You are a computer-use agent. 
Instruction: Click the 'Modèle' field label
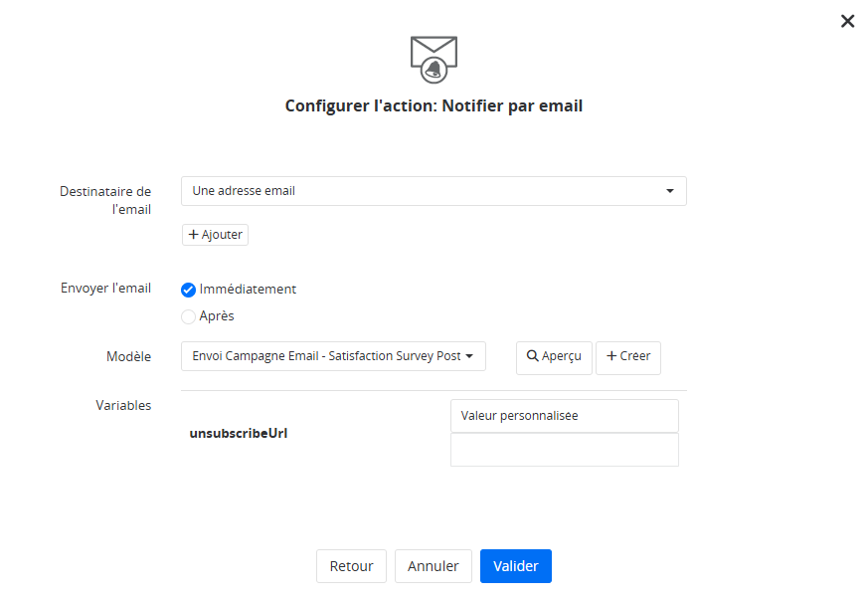pos(129,356)
